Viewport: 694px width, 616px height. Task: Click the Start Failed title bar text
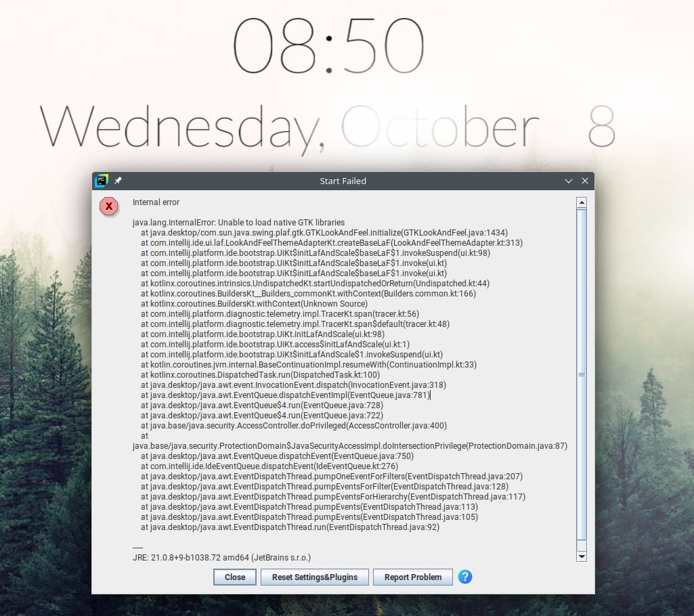point(343,181)
